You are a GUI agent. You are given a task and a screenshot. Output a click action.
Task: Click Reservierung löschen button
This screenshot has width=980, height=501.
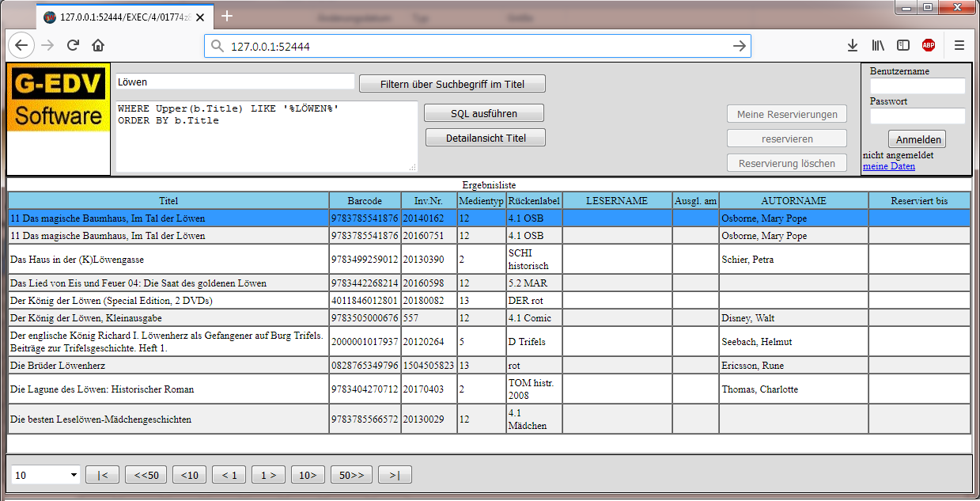787,164
